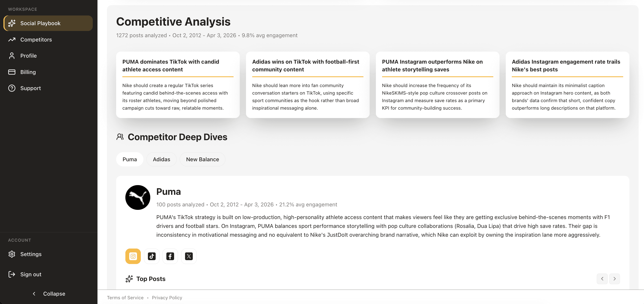The width and height of the screenshot is (644, 304).
Task: Open Billing using the card icon
Action: [12, 72]
